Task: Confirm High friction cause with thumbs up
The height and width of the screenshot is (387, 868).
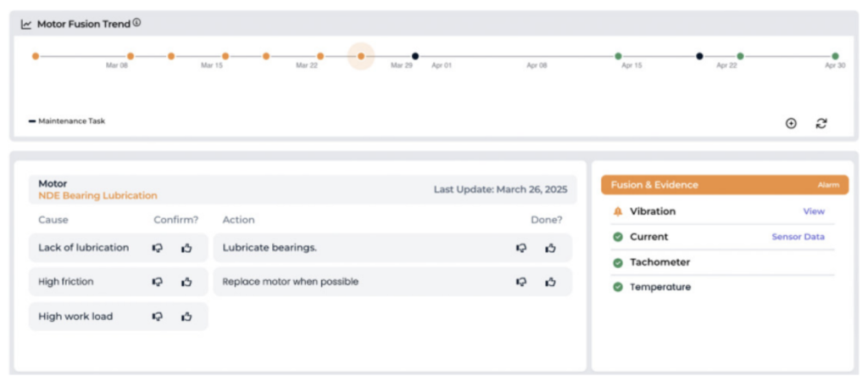Action: [x=186, y=282]
